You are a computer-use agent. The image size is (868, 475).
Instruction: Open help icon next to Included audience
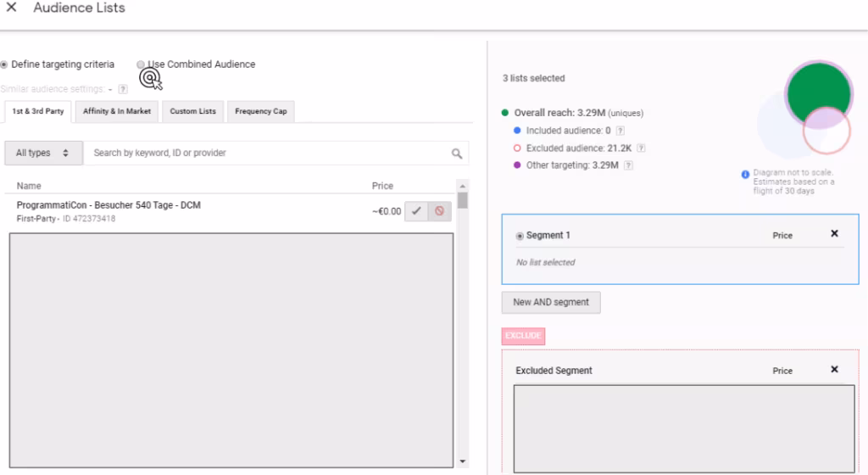tap(620, 131)
